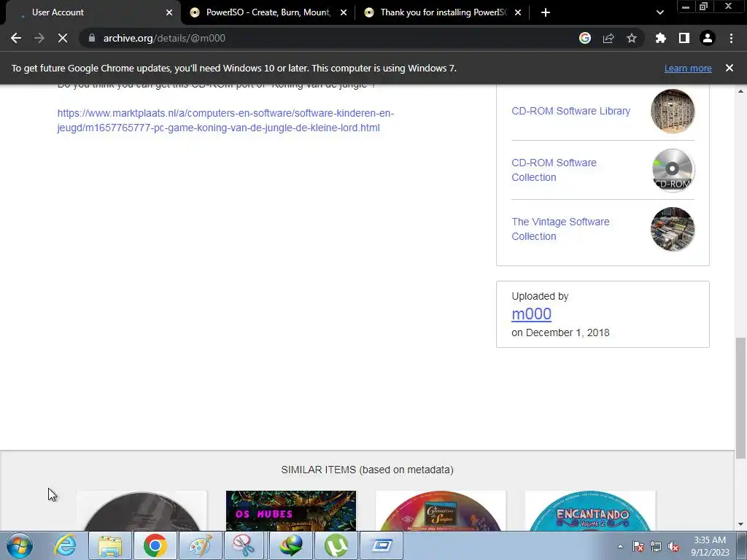Bookmark this page with the star
The height and width of the screenshot is (560, 747).
632,38
